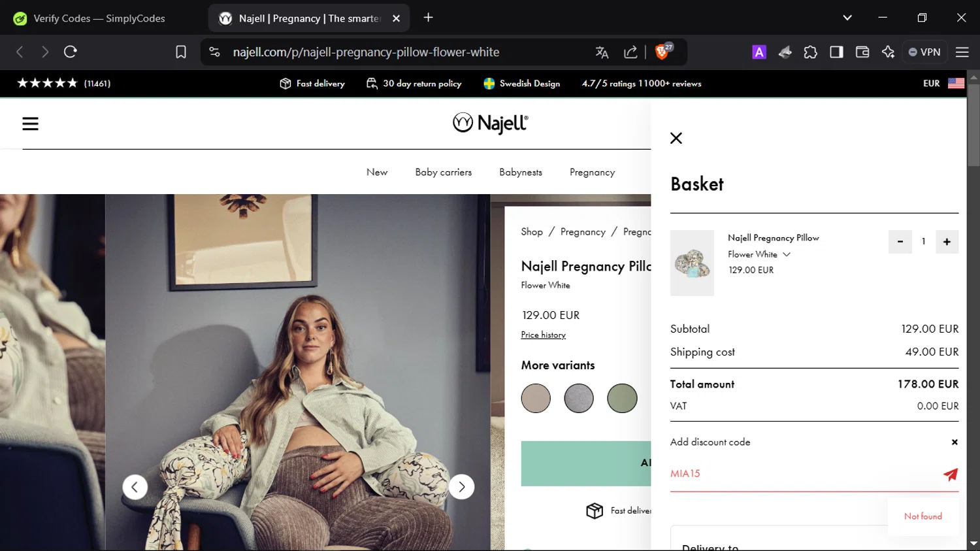
Task: Open the Babynests category
Action: pyautogui.click(x=521, y=172)
